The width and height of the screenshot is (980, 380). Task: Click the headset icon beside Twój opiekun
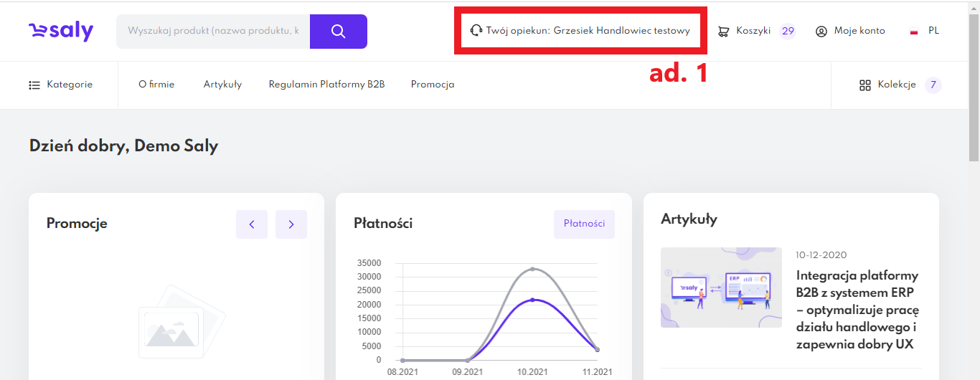(476, 31)
